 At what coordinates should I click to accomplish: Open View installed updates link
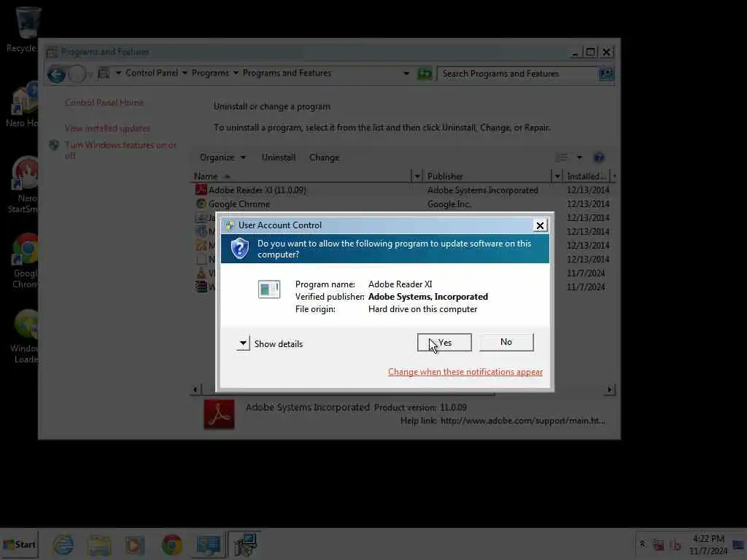coord(107,128)
